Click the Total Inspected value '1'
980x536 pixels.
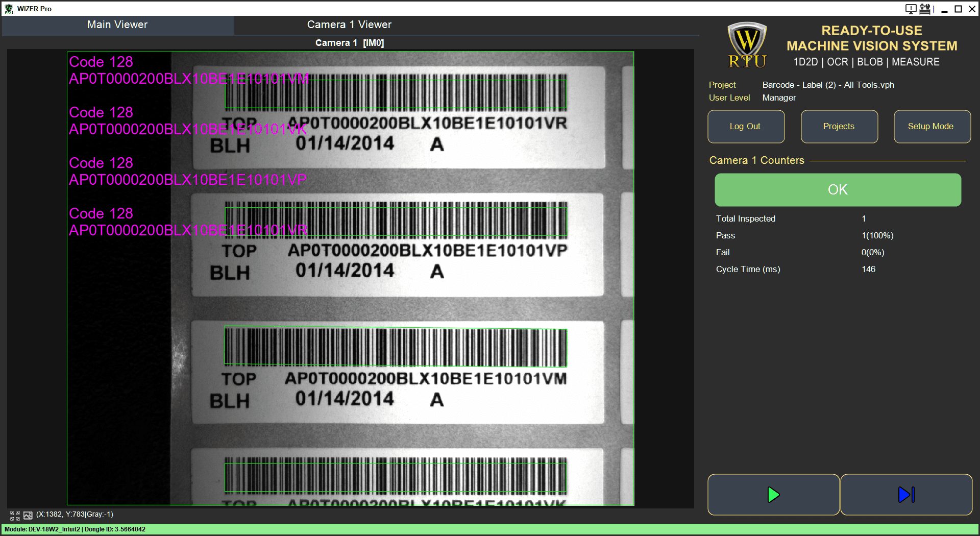click(864, 218)
